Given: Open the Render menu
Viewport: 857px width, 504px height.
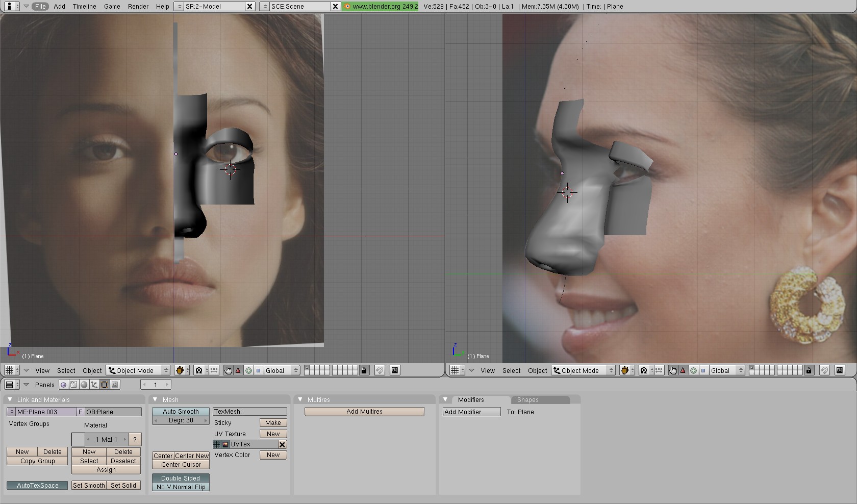Looking at the screenshot, I should pos(138,7).
